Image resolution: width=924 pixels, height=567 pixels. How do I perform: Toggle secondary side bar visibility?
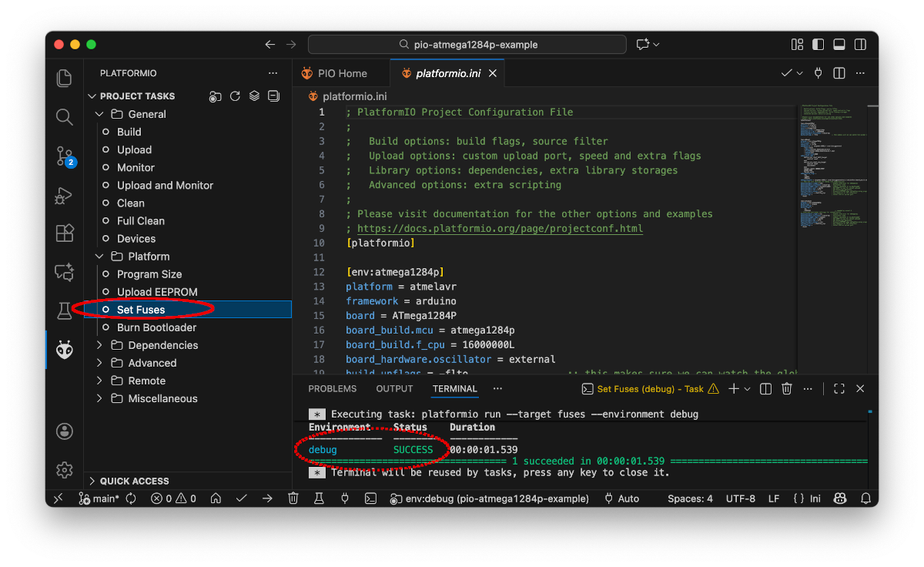tap(860, 45)
